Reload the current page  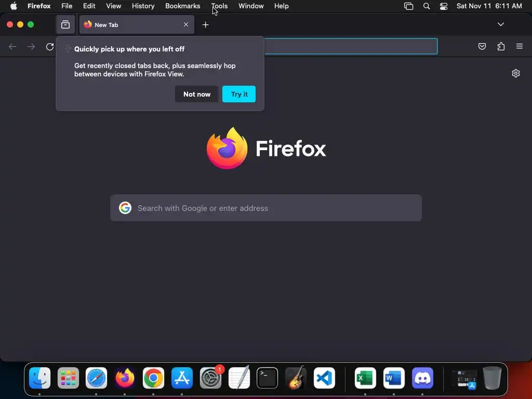point(50,46)
